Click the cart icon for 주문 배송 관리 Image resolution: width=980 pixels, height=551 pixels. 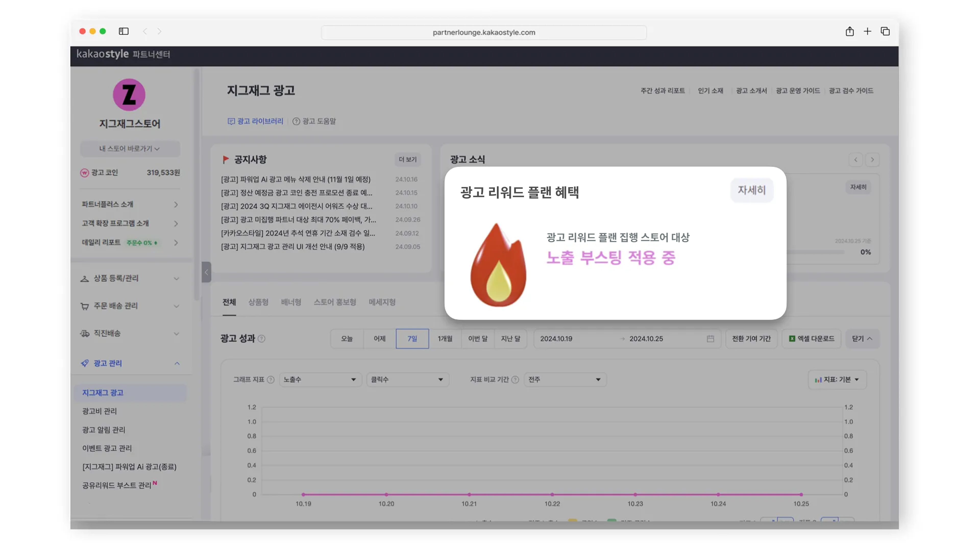click(x=84, y=306)
